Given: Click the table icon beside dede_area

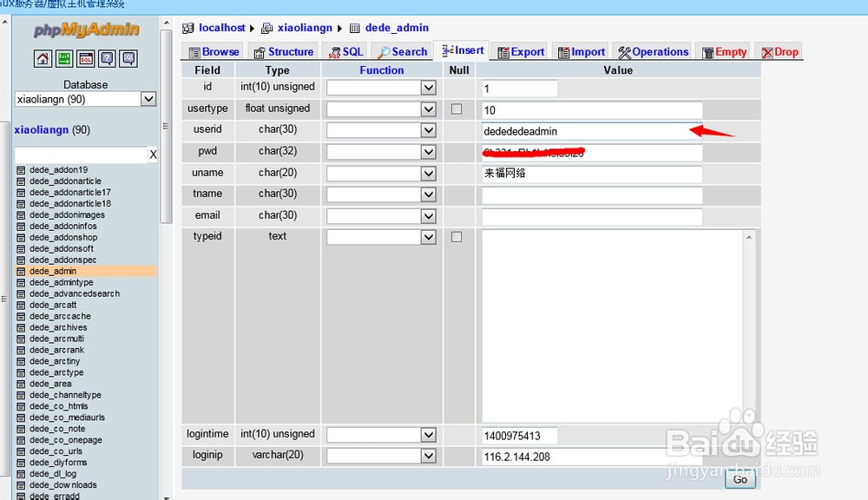Looking at the screenshot, I should coord(21,384).
